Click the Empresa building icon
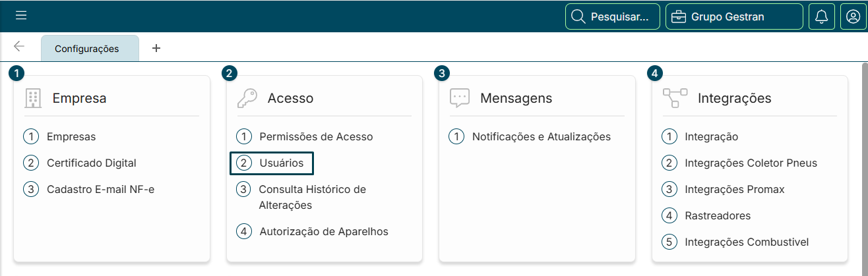 click(33, 98)
